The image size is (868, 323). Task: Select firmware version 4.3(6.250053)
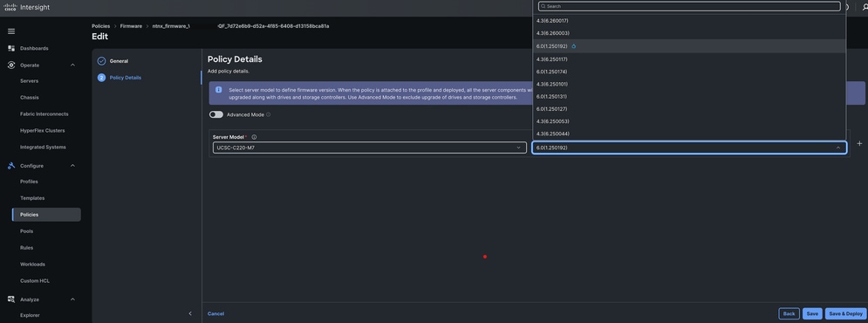[x=689, y=121]
